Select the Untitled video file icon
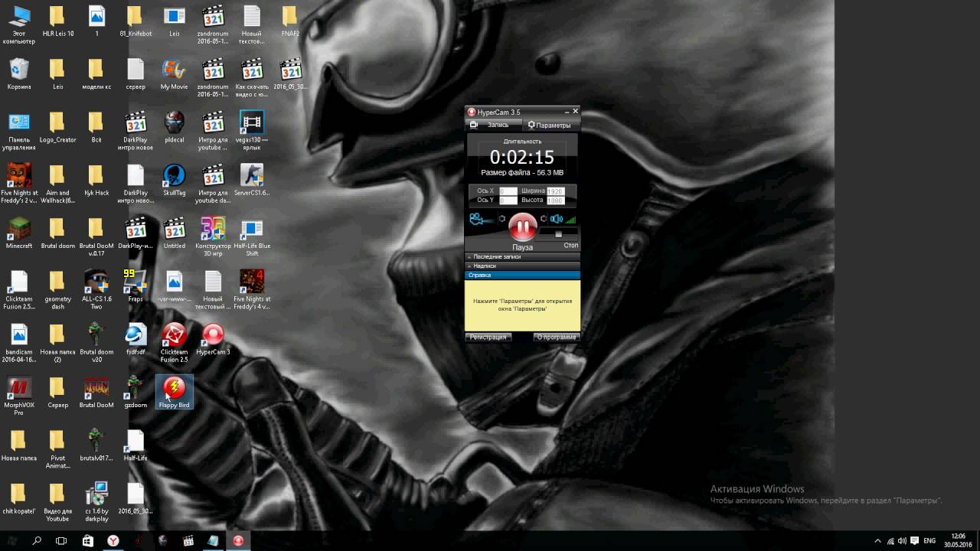Viewport: 980px width, 551px height. click(x=175, y=233)
